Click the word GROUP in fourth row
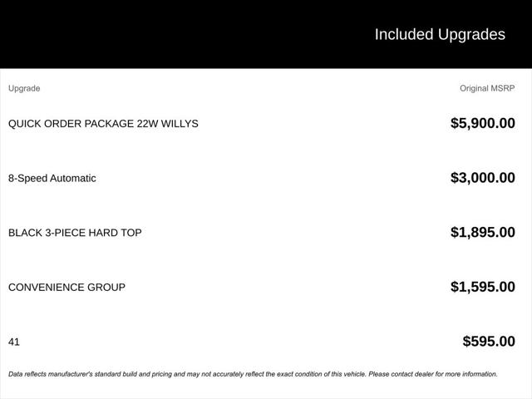 pyautogui.click(x=106, y=288)
